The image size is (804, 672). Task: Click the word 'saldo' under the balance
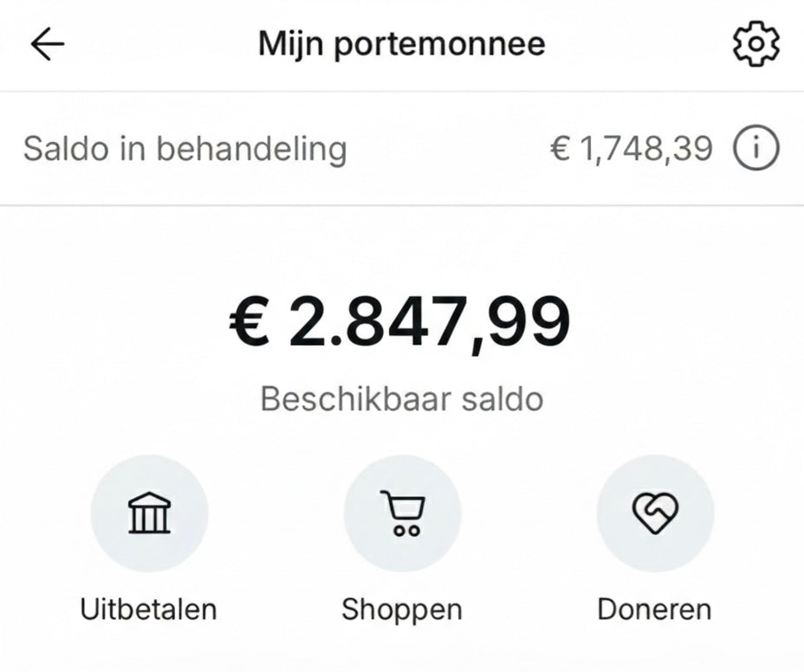pyautogui.click(x=501, y=399)
